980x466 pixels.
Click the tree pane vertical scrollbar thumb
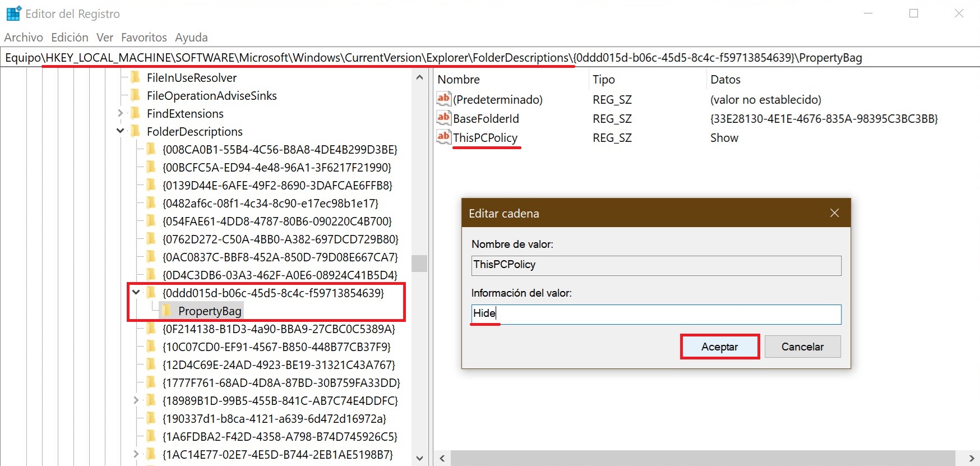419,264
